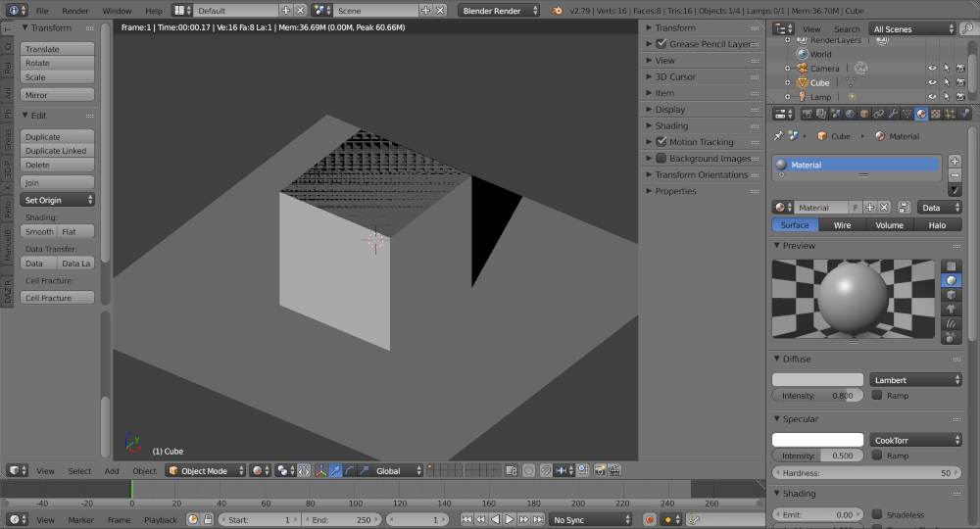Open the Particles properties tab icon
The width and height of the screenshot is (980, 529).
tap(950, 115)
